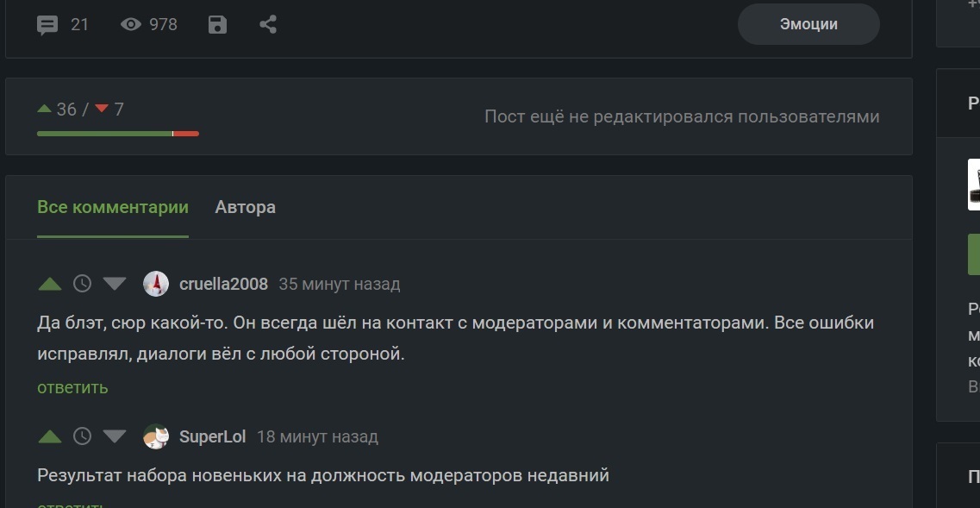This screenshot has width=980, height=508.
Task: Open cruella2008's profile name link
Action: 223,284
